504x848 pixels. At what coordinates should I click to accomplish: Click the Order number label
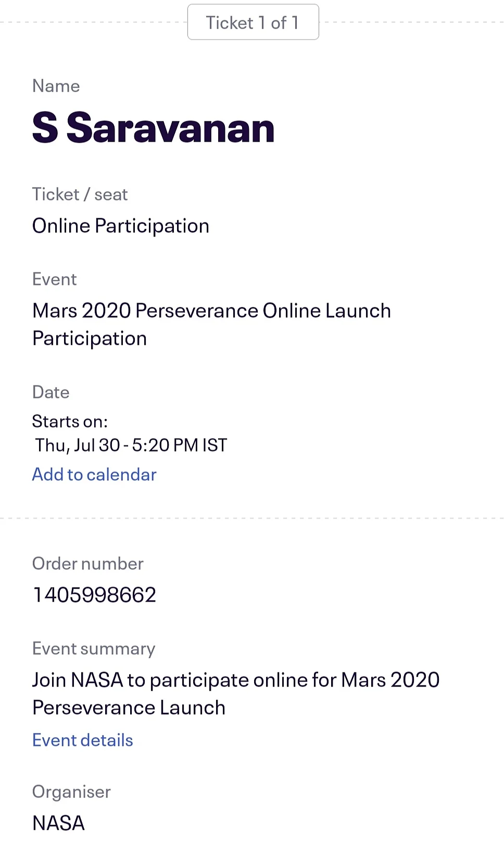pyautogui.click(x=88, y=564)
